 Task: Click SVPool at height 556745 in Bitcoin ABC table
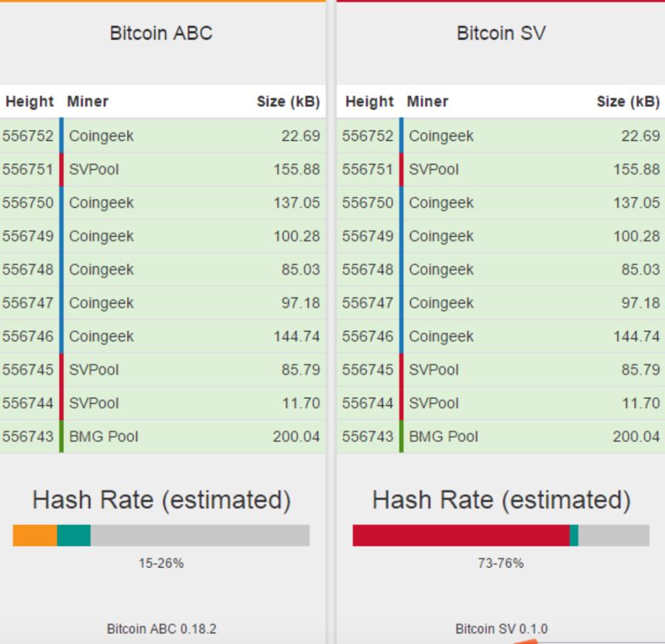[x=94, y=369]
